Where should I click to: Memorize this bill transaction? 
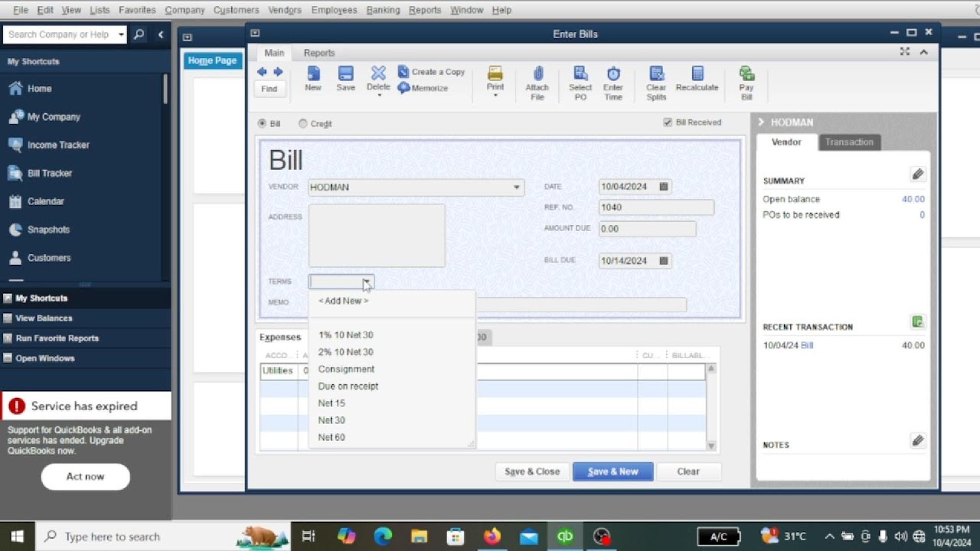423,88
